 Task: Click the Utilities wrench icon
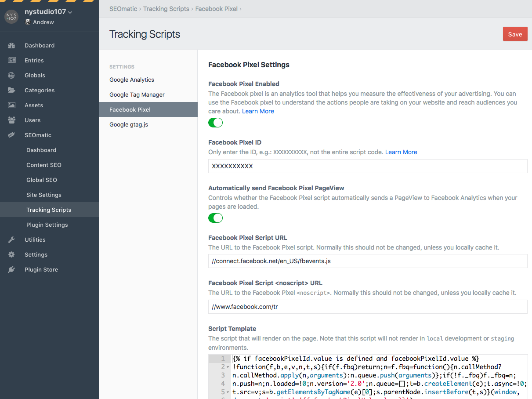11,239
